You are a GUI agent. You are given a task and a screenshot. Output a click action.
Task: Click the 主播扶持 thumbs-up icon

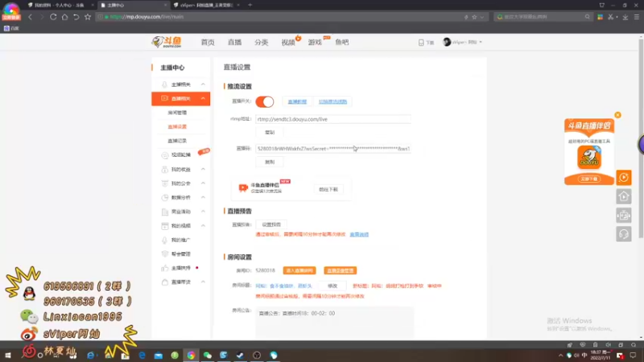coord(165,268)
